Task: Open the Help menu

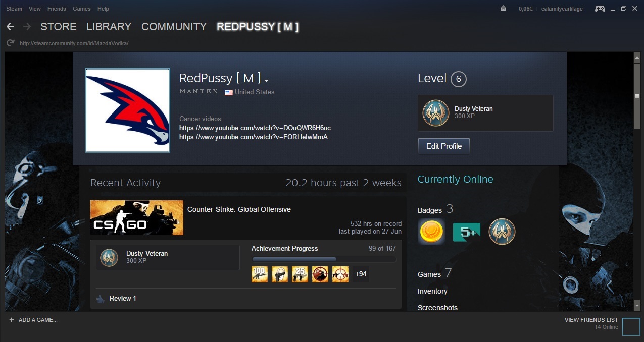Action: (x=103, y=9)
